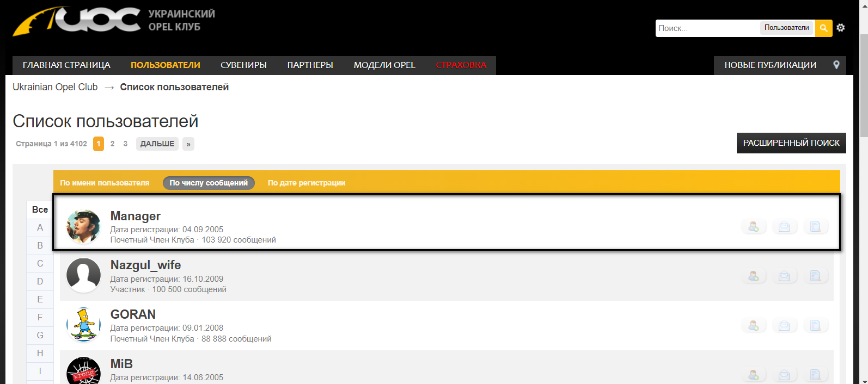Image resolution: width=868 pixels, height=384 pixels.
Task: Go to page 3 of user list
Action: point(125,144)
